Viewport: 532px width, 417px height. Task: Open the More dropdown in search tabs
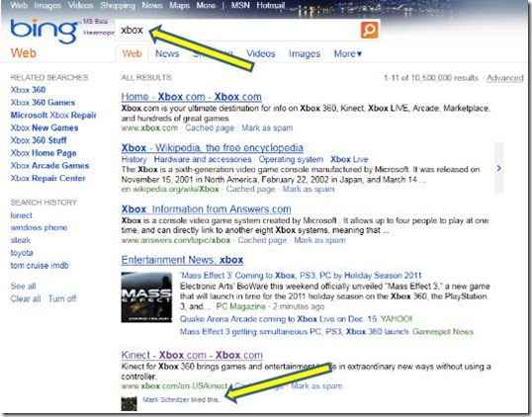click(x=348, y=53)
